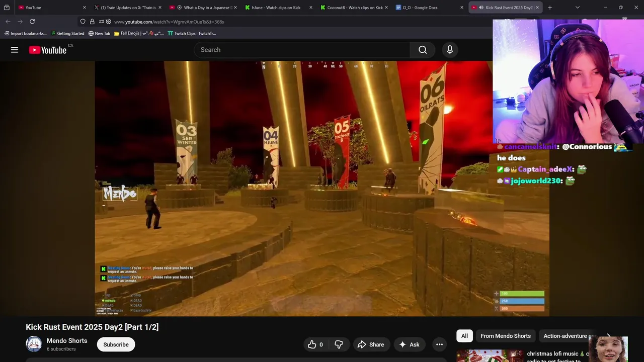
Task: Open Getting Started bookmark
Action: click(x=67, y=33)
